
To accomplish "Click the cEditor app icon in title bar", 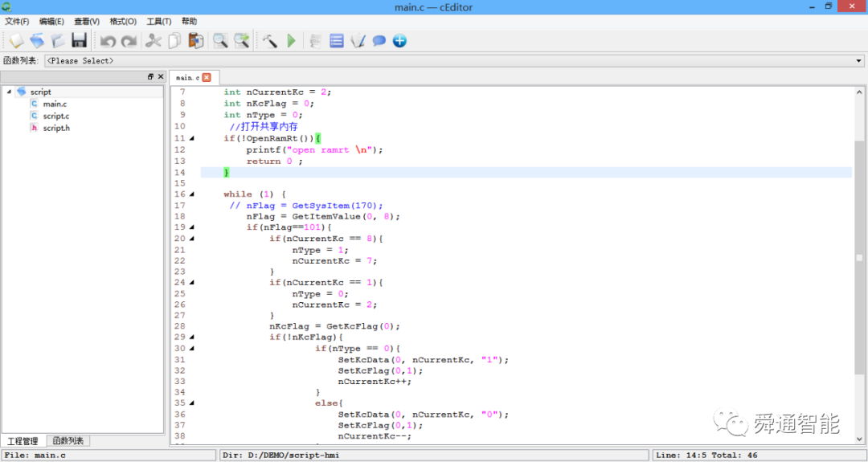I will pyautogui.click(x=6, y=6).
